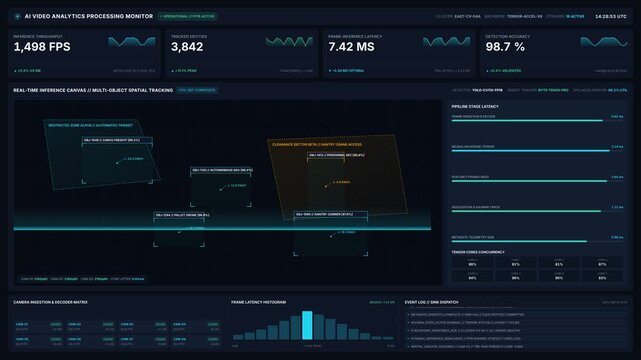Viewport: 641px width, 360px height.
Task: Click the Metadata Telemetry Sink latency bar
Action: 537,241
